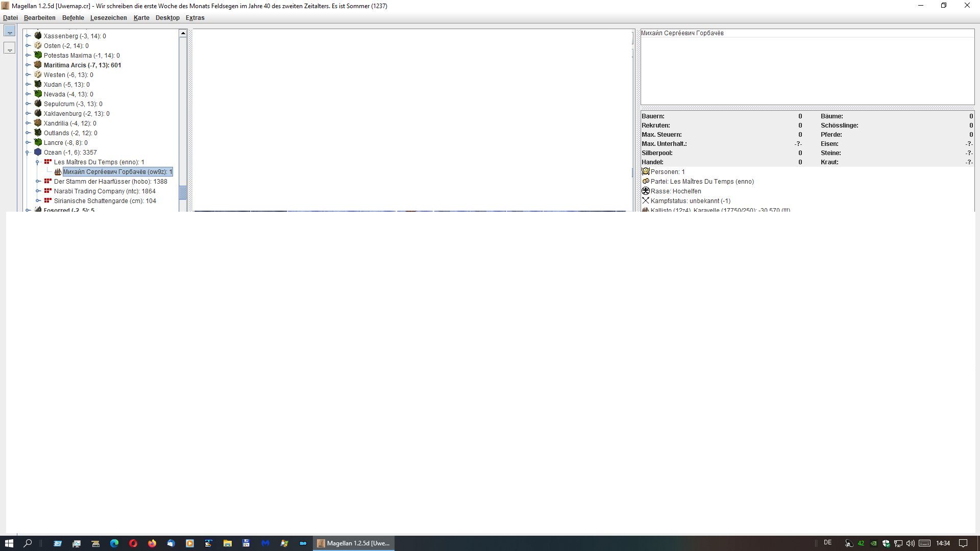Image resolution: width=980 pixels, height=551 pixels.
Task: Click the Ozean region hexagon icon
Action: click(38, 152)
